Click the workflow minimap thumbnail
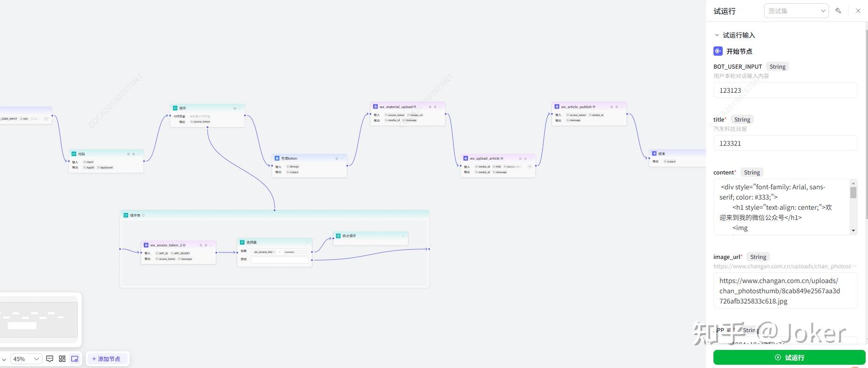Image resolution: width=868 pixels, height=368 pixels. coord(39,320)
